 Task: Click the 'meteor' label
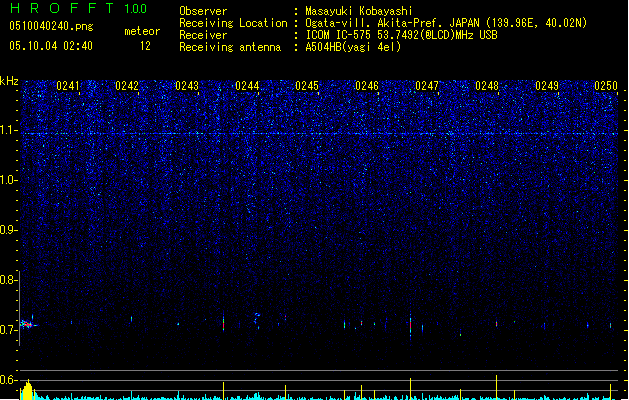(142, 31)
